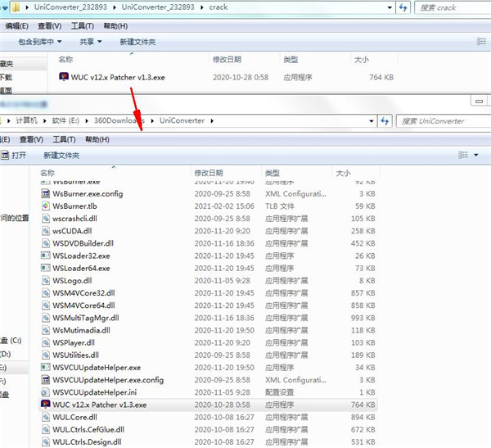Screen dimensions: 491x448
Task: Click the minimize button of UniConverter window
Action: [x=479, y=102]
